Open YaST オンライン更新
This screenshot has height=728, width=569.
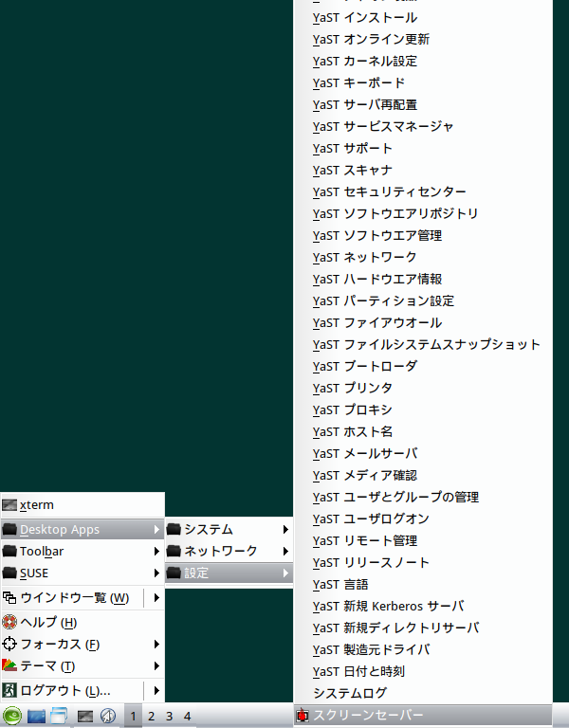[x=423, y=40]
